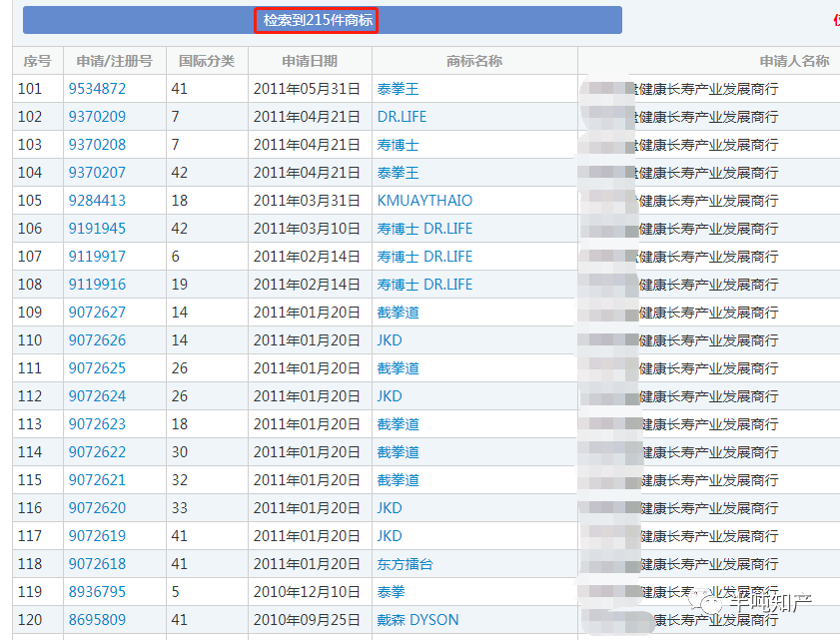The height and width of the screenshot is (640, 840).
Task: Open registration number 9072621 link
Action: (x=97, y=480)
